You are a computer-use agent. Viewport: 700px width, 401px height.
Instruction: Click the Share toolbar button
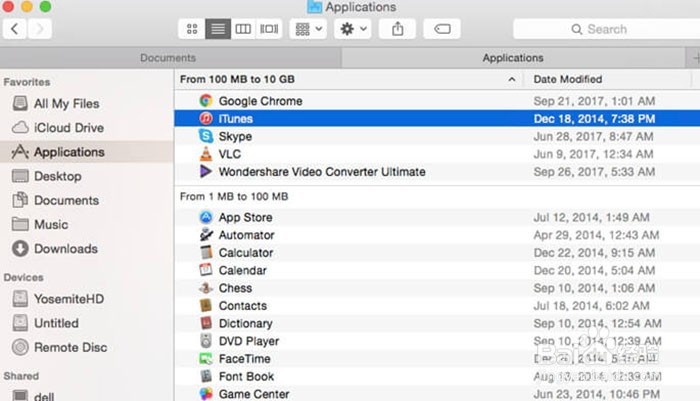[x=397, y=29]
